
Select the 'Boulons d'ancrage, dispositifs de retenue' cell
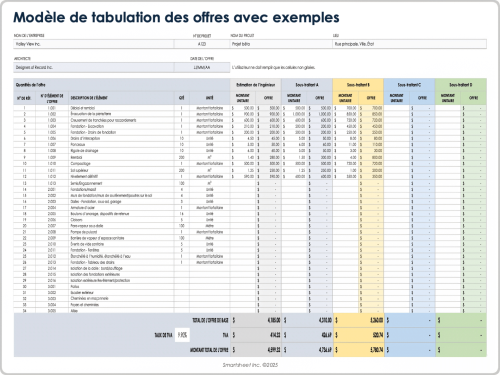pos(121,214)
